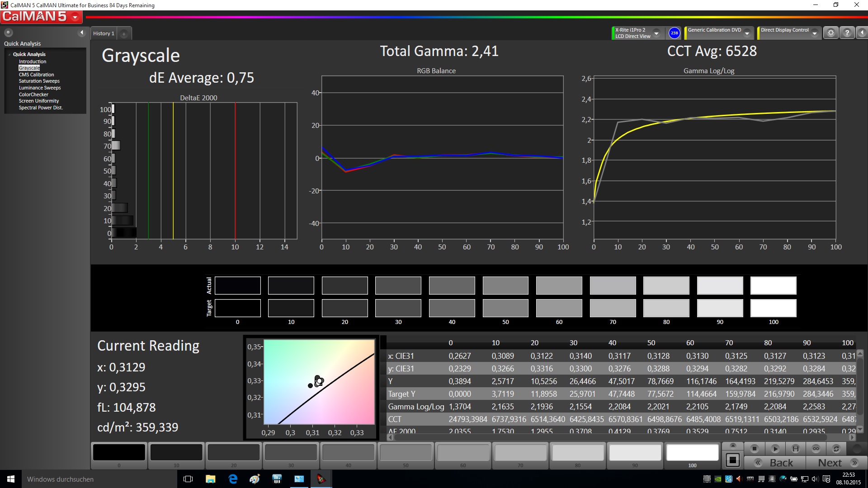868x488 pixels.
Task: Open CalMAN settings gear
Action: tap(830, 33)
